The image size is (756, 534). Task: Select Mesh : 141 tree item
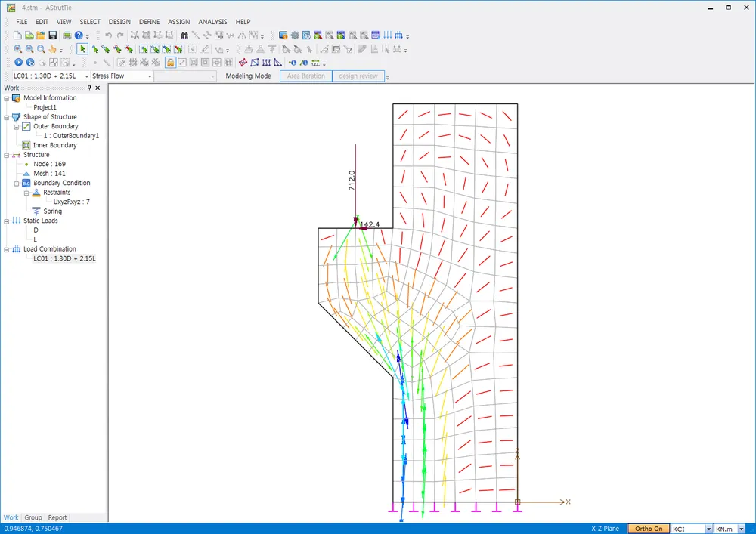(x=49, y=174)
